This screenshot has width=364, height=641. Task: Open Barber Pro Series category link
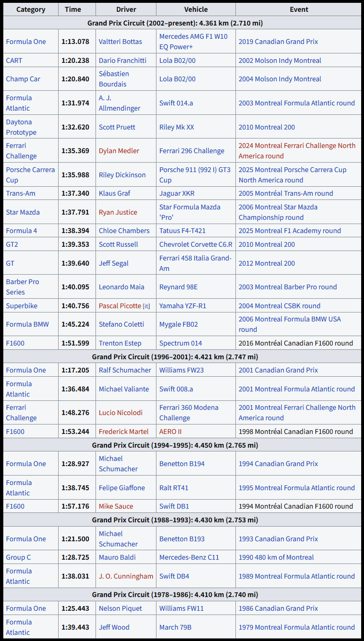23,287
